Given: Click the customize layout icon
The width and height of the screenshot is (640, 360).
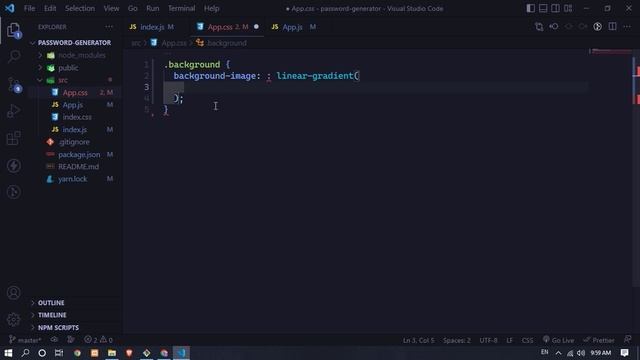Looking at the screenshot, I should pos(568,8).
